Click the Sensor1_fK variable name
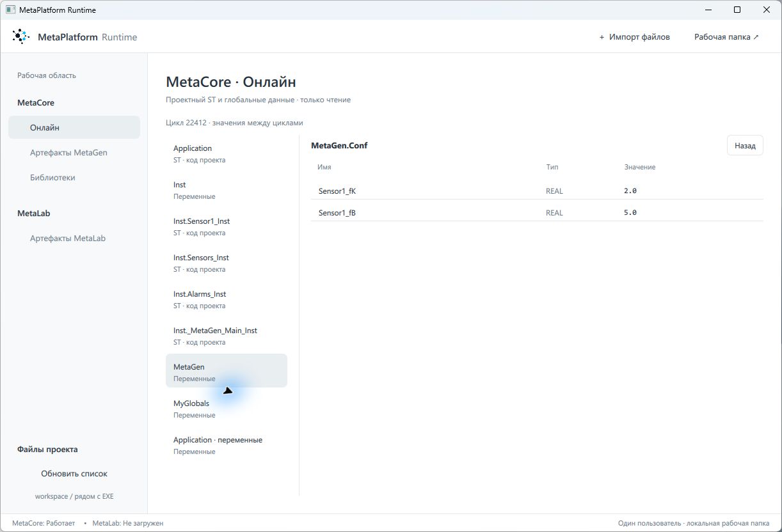The height and width of the screenshot is (532, 782). point(337,191)
